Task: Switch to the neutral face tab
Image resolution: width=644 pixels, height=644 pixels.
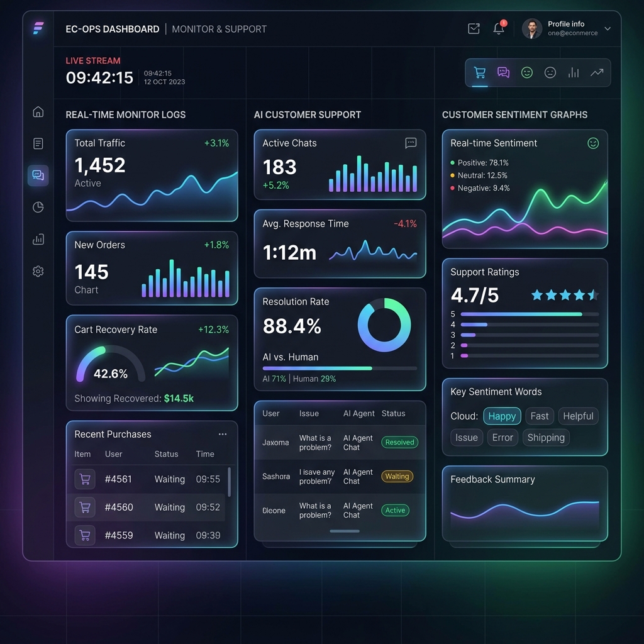Action: pyautogui.click(x=550, y=73)
